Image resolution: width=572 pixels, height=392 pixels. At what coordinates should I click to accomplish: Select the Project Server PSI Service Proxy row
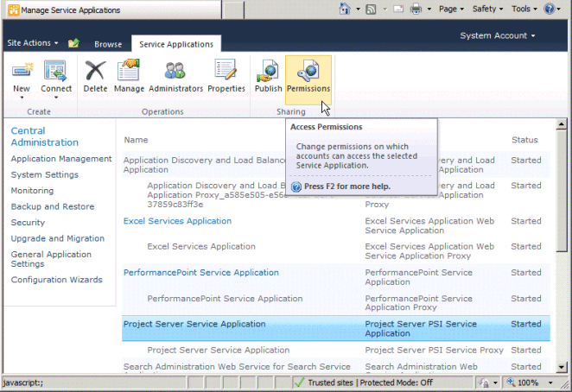[336, 350]
